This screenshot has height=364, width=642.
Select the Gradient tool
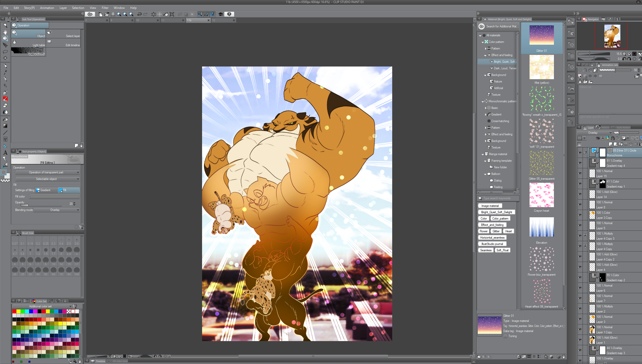pos(5,126)
